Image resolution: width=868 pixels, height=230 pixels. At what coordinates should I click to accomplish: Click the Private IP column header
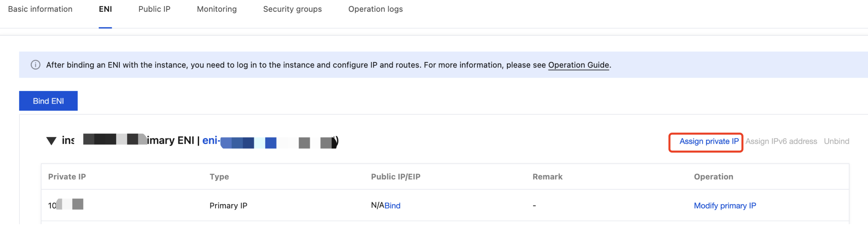click(67, 177)
